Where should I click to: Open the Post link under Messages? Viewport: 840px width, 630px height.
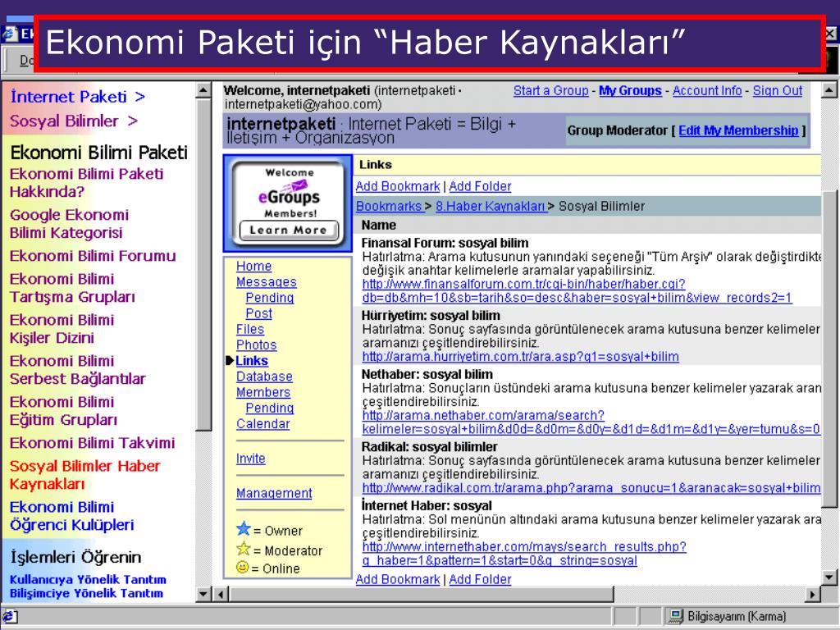coord(258,313)
